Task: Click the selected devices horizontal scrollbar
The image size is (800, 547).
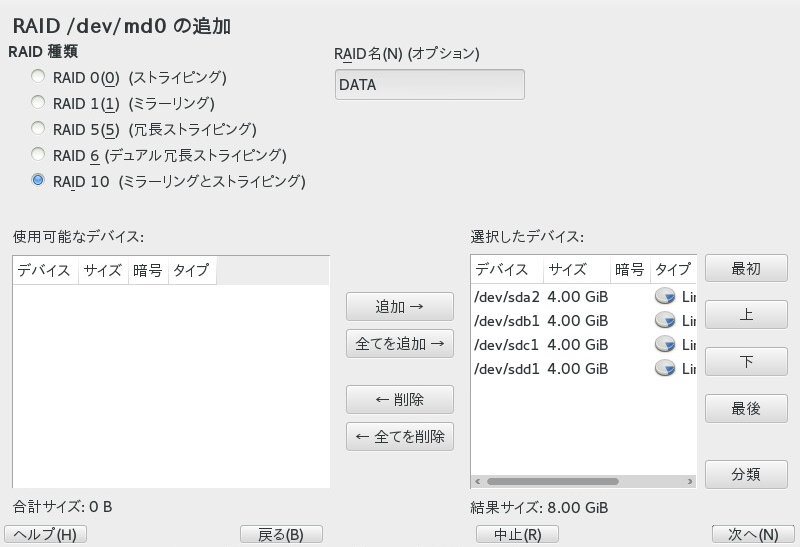Action: pyautogui.click(x=560, y=482)
